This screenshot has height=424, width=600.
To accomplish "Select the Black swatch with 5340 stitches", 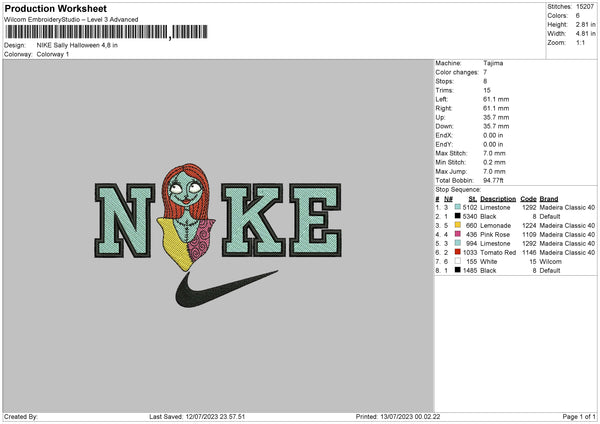I will pyautogui.click(x=458, y=216).
